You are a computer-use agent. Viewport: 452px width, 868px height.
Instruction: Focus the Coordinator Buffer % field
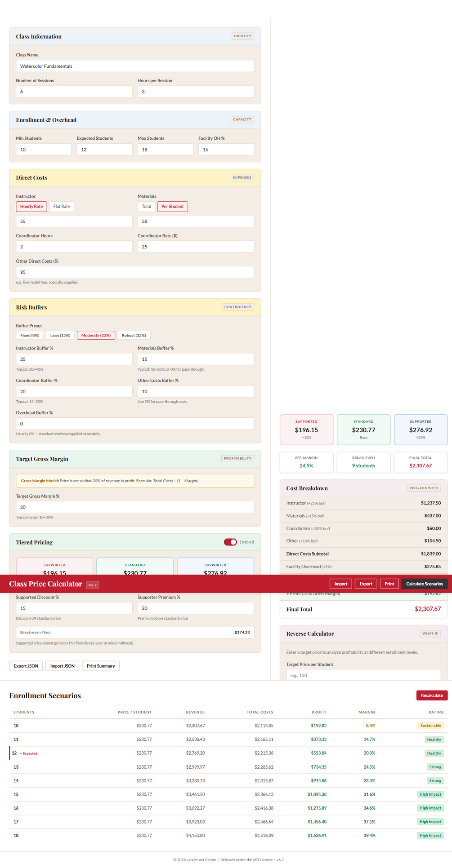pos(74,391)
